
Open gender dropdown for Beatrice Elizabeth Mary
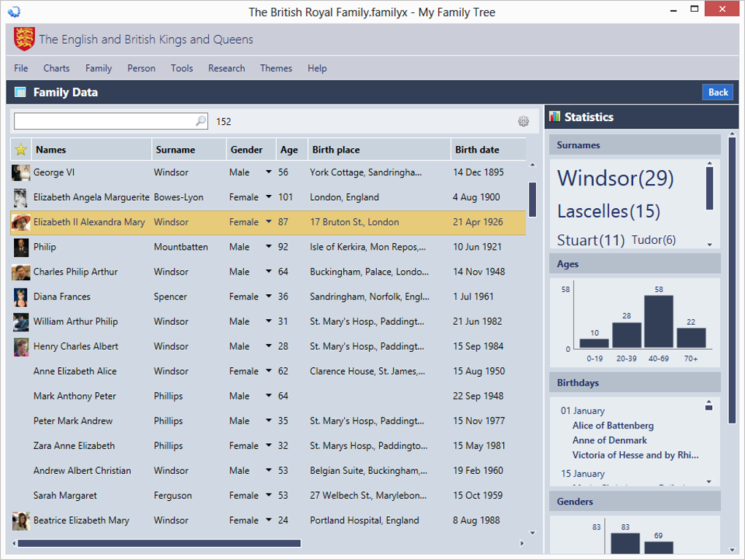click(x=269, y=520)
